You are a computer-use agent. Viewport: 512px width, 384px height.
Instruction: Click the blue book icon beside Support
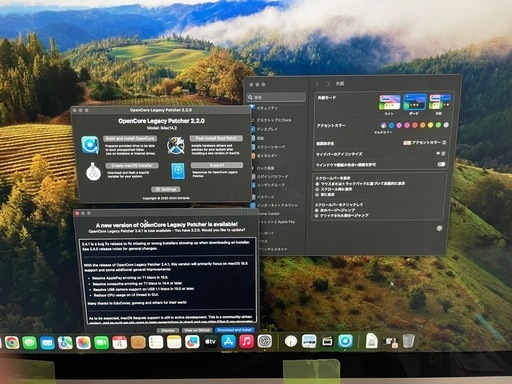tap(178, 171)
